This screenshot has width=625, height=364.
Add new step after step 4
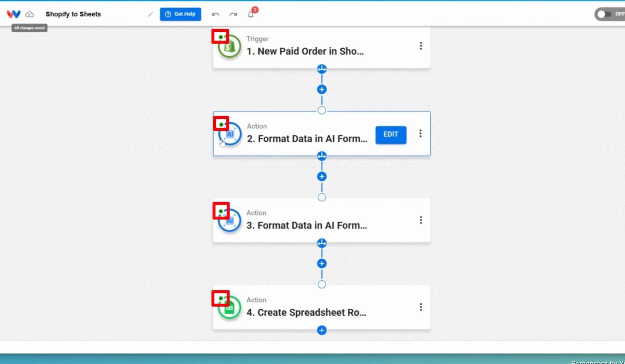click(322, 330)
